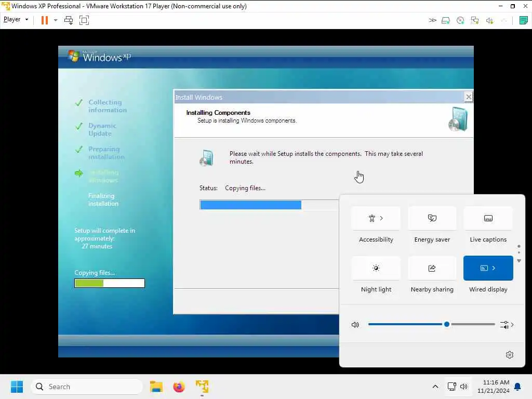Close the Install Windows dialog
Screen dimensions: 532x399
coord(469,97)
